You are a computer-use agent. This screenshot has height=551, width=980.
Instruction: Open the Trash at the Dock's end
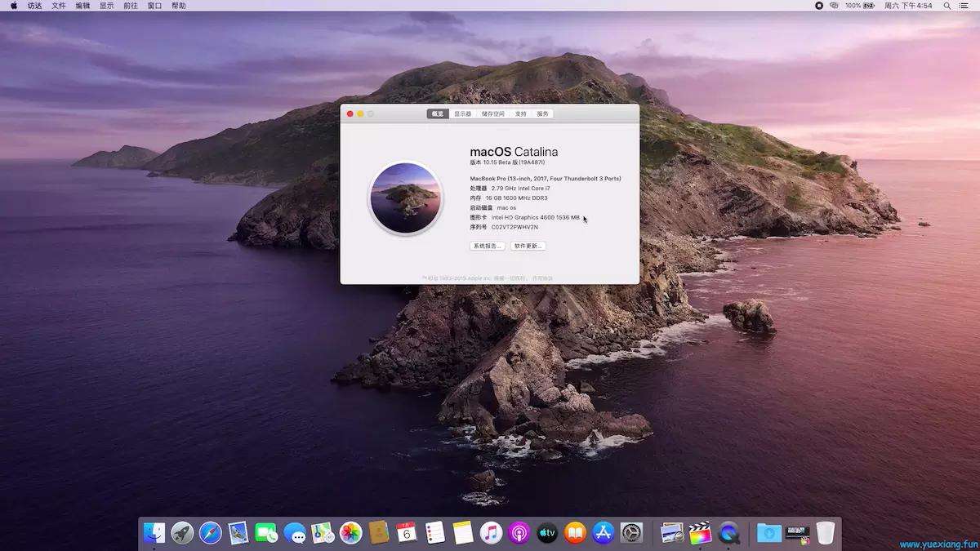click(x=825, y=531)
